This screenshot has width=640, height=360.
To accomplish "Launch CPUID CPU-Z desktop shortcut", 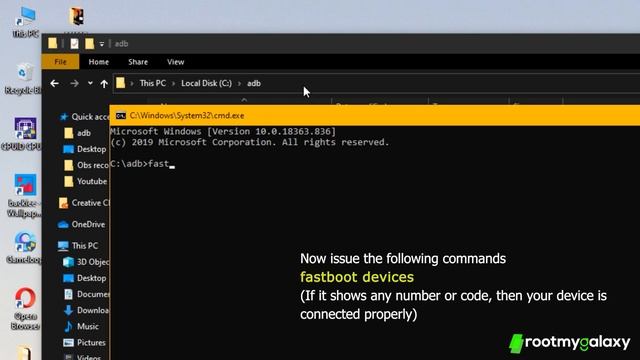I will [x=24, y=134].
